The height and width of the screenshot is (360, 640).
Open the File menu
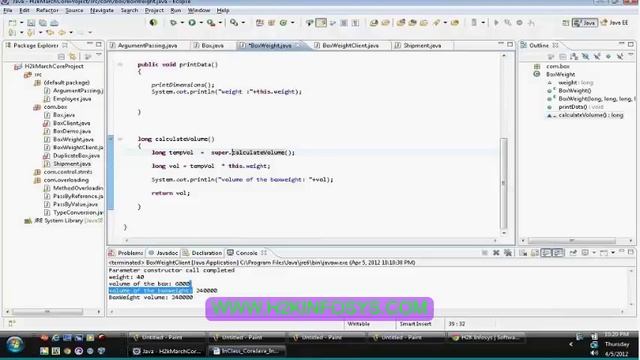(8, 10)
